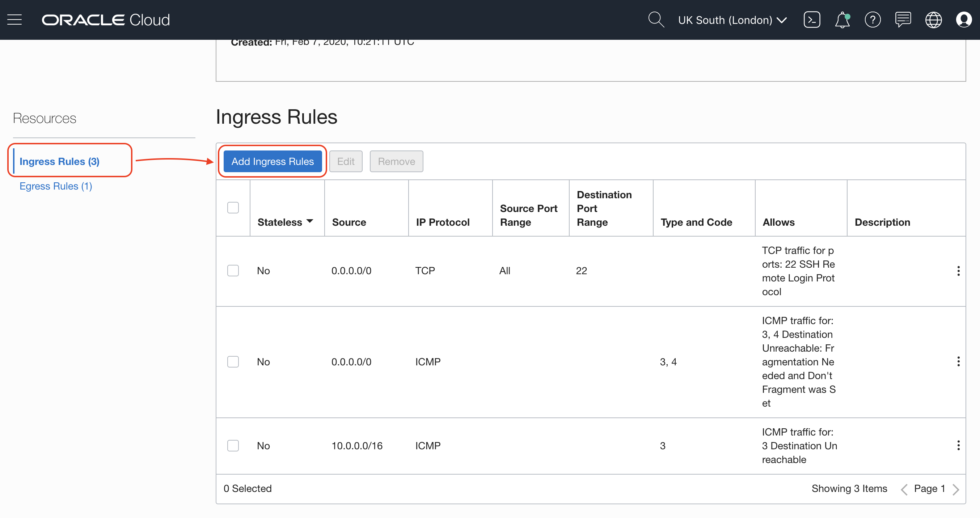Select the 10.0.0.0/16 ICMP rule checkbox
Screen dimensions: 980x518
point(233,445)
